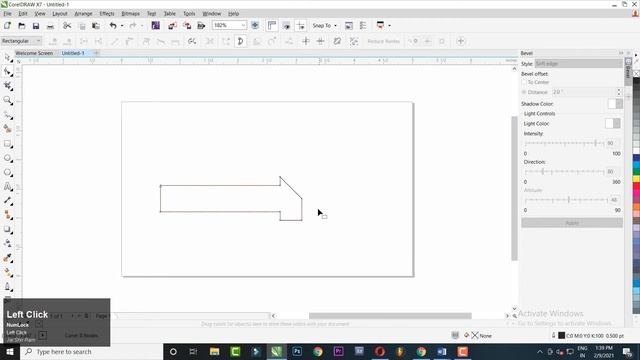Select the Eyedropper tool
The image size is (640, 360).
pyautogui.click(x=7, y=258)
